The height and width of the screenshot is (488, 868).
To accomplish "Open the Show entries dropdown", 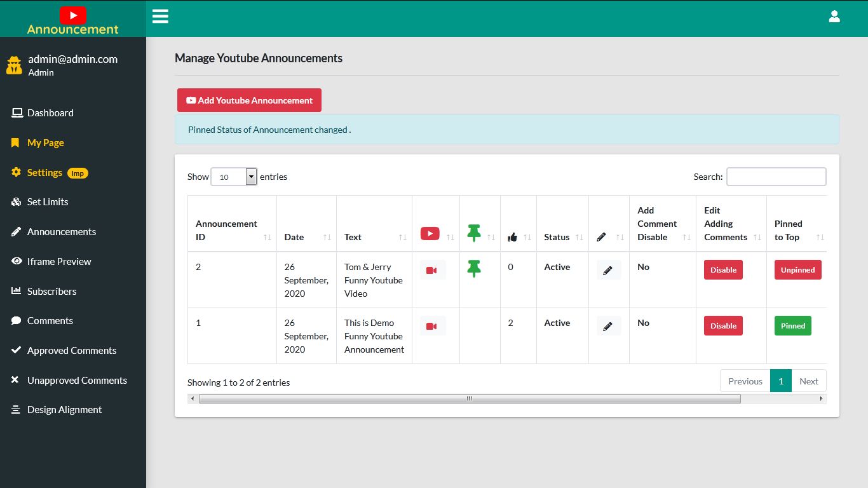I will pyautogui.click(x=233, y=177).
